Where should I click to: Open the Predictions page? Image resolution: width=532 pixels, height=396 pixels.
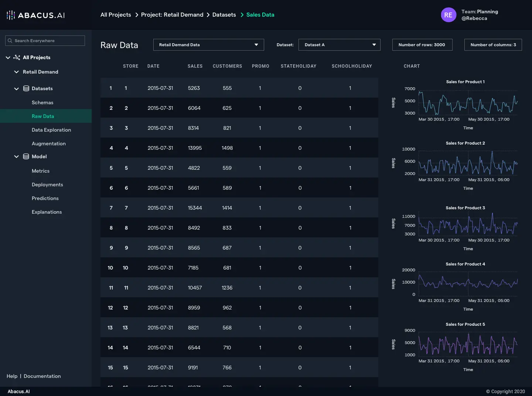45,198
